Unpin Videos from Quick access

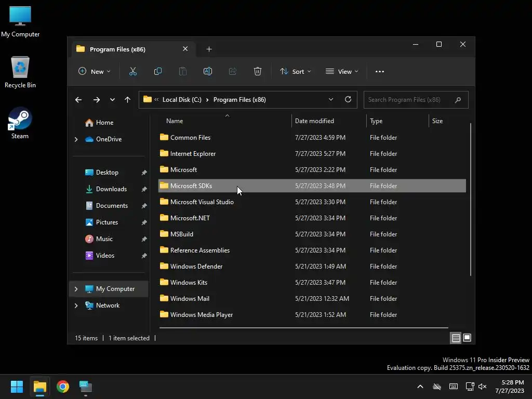click(144, 256)
